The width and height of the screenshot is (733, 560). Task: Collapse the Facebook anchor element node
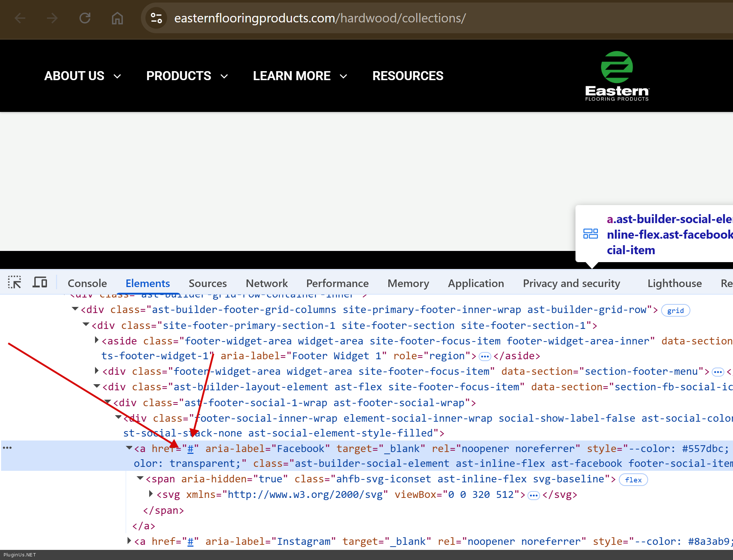click(129, 448)
